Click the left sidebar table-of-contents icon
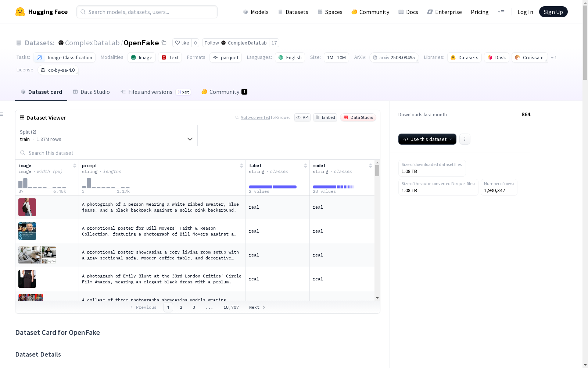Image resolution: width=588 pixels, height=368 pixels. pyautogui.click(x=1, y=114)
